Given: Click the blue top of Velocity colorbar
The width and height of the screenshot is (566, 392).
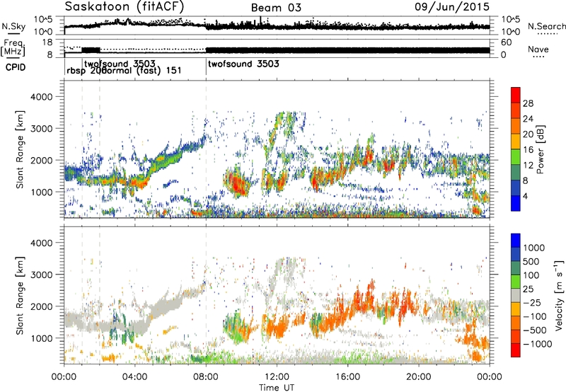Looking at the screenshot, I should (x=516, y=241).
